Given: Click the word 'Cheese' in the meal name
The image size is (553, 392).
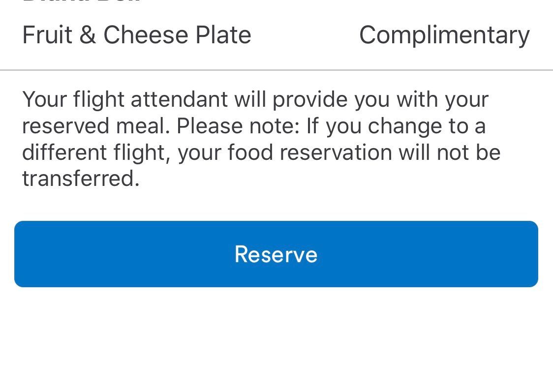Looking at the screenshot, I should pyautogui.click(x=146, y=34).
